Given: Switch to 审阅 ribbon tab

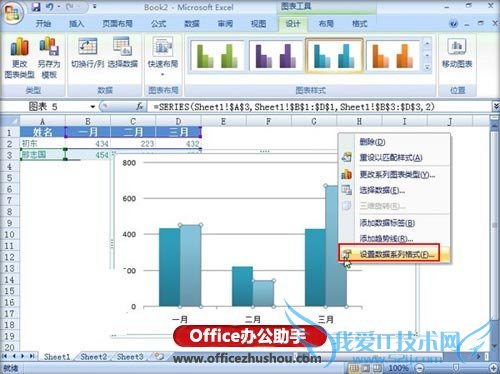Looking at the screenshot, I should pos(225,24).
